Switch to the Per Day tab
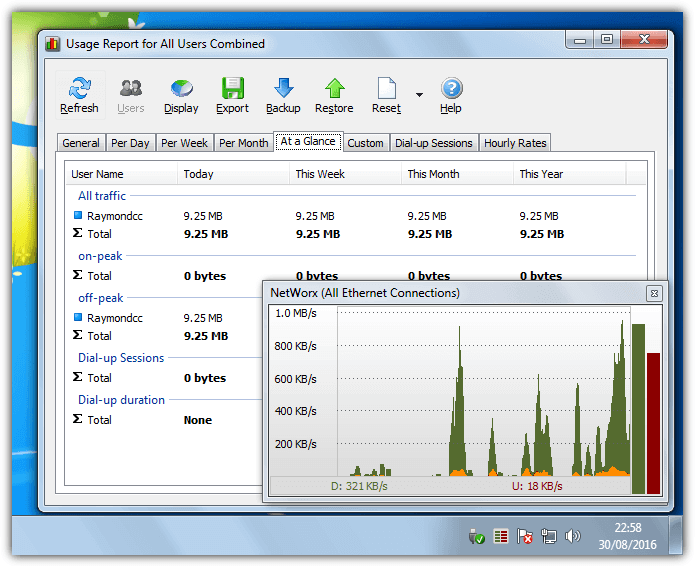 pyautogui.click(x=130, y=143)
